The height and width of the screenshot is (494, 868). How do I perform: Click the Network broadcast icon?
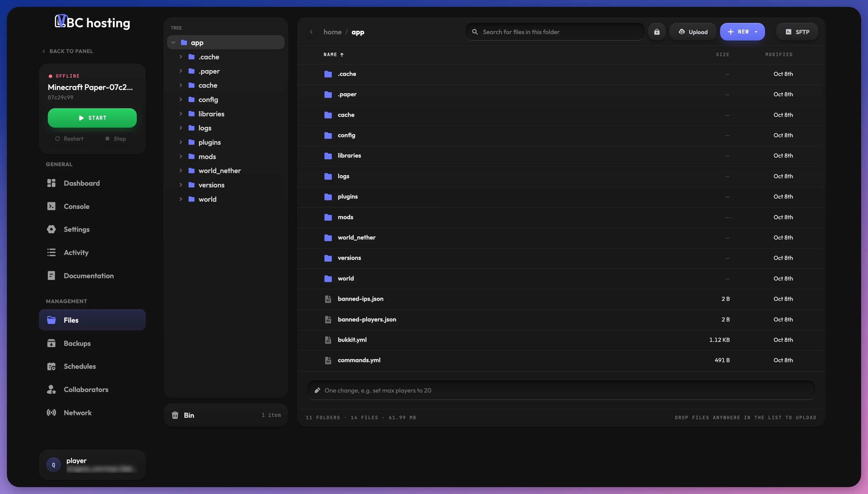(x=51, y=413)
